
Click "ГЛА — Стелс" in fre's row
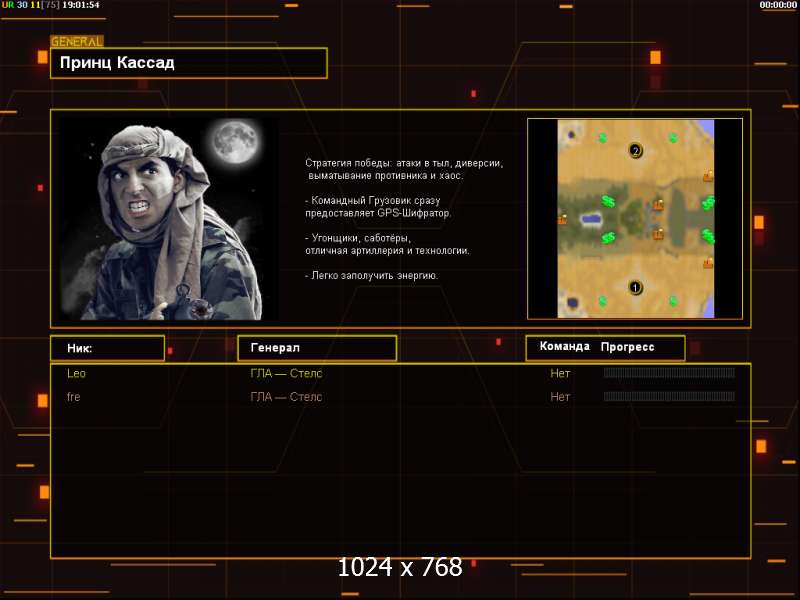coord(286,397)
